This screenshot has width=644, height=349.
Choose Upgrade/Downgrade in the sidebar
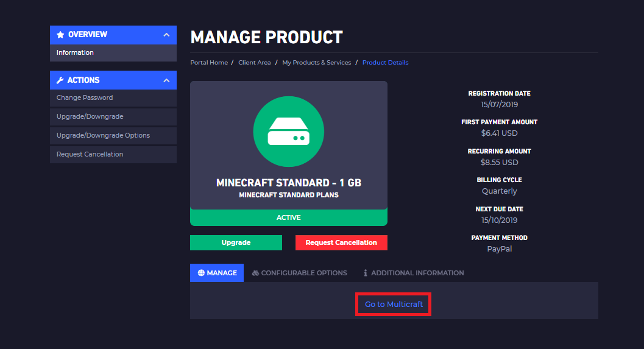point(113,116)
